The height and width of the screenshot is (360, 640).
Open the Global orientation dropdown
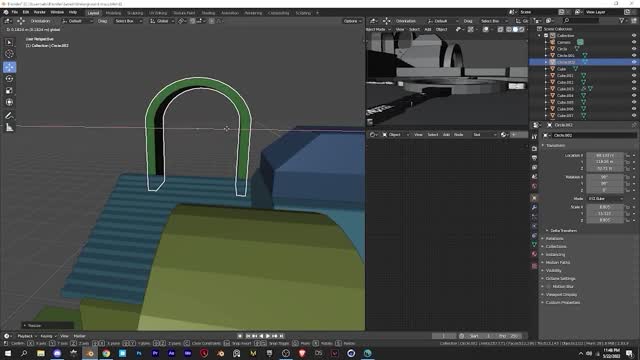click(x=162, y=21)
